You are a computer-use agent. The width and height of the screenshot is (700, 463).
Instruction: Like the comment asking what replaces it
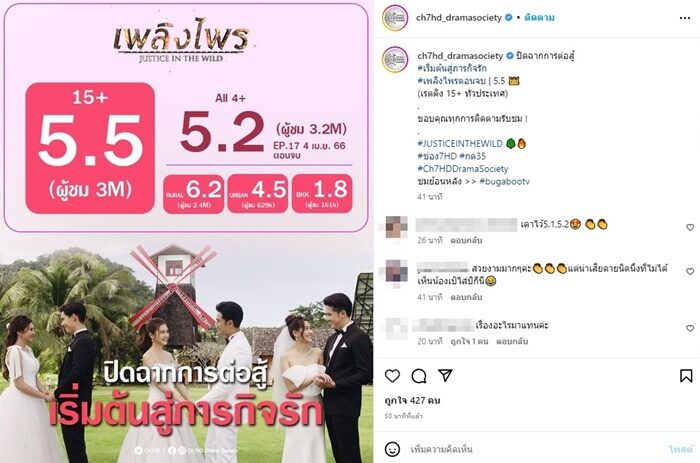[x=690, y=328]
